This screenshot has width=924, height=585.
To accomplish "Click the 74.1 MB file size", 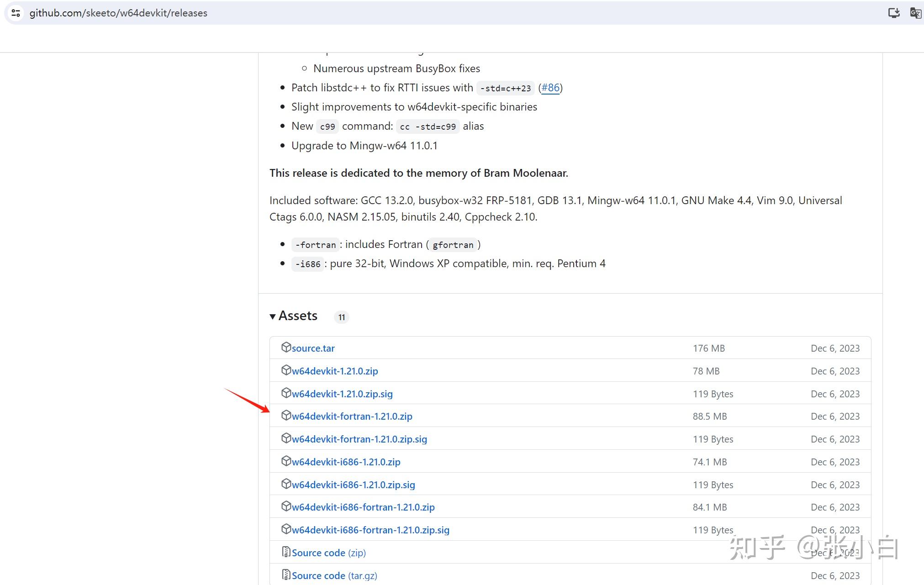I will [710, 462].
